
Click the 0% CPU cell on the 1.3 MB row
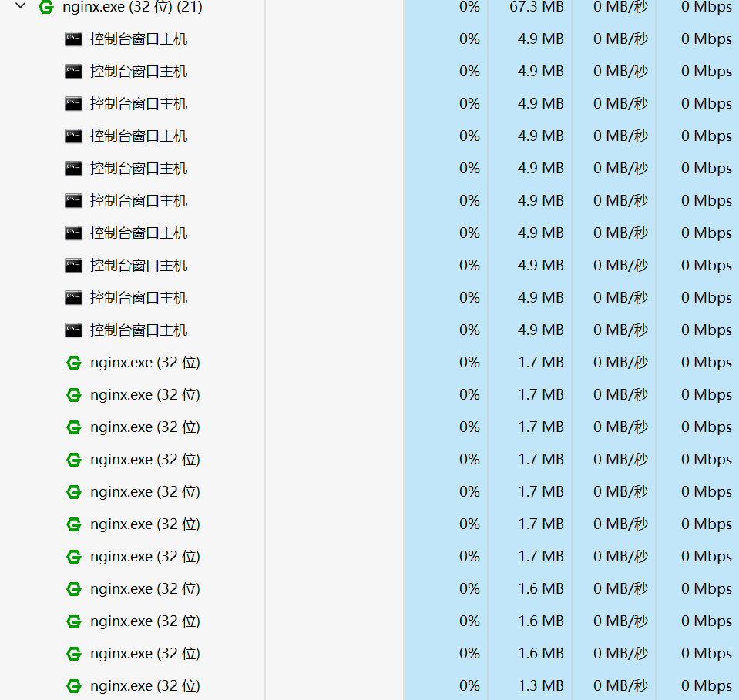click(469, 685)
